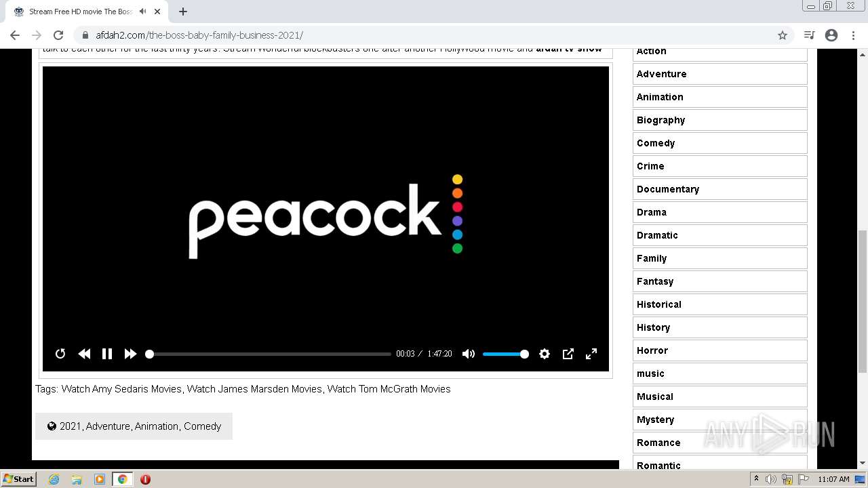The image size is (868, 488).
Task: Open Drama category
Action: pyautogui.click(x=719, y=212)
